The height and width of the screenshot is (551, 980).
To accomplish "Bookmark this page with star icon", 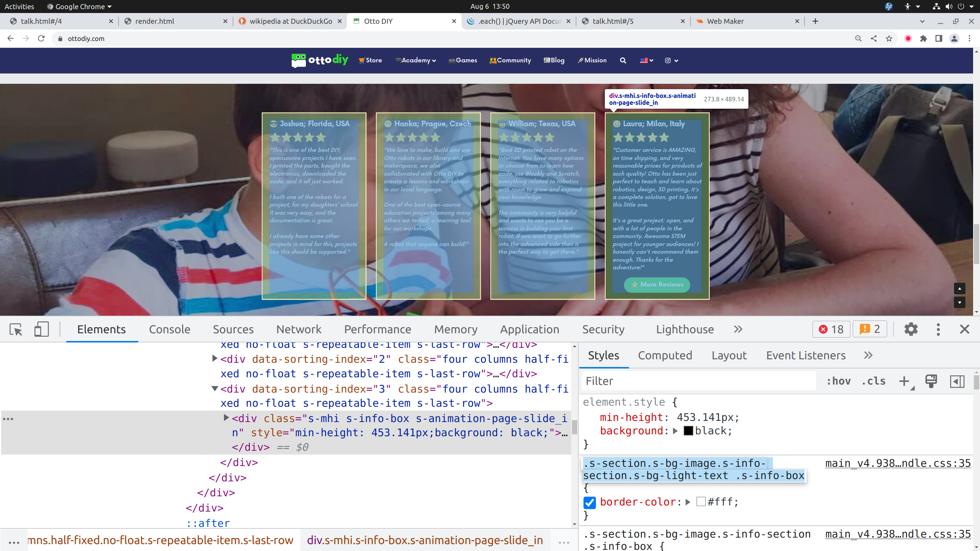I will pyautogui.click(x=889, y=39).
